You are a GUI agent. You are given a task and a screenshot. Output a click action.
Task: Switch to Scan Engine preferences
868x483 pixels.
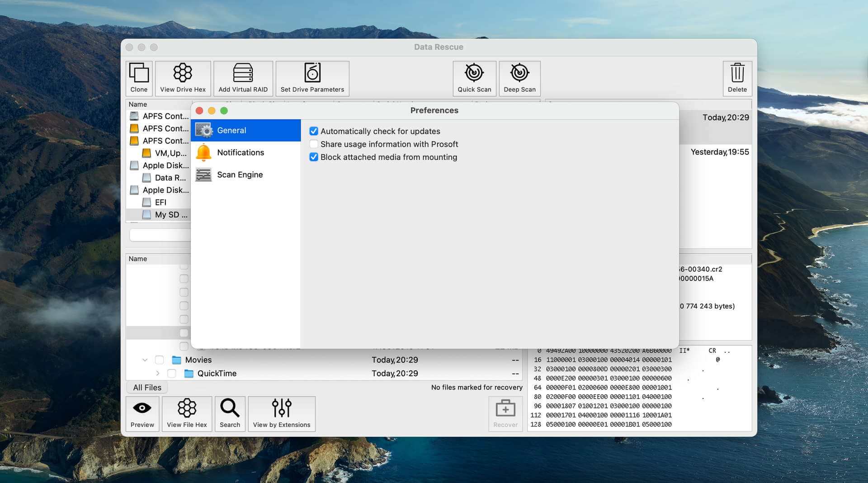pos(246,175)
